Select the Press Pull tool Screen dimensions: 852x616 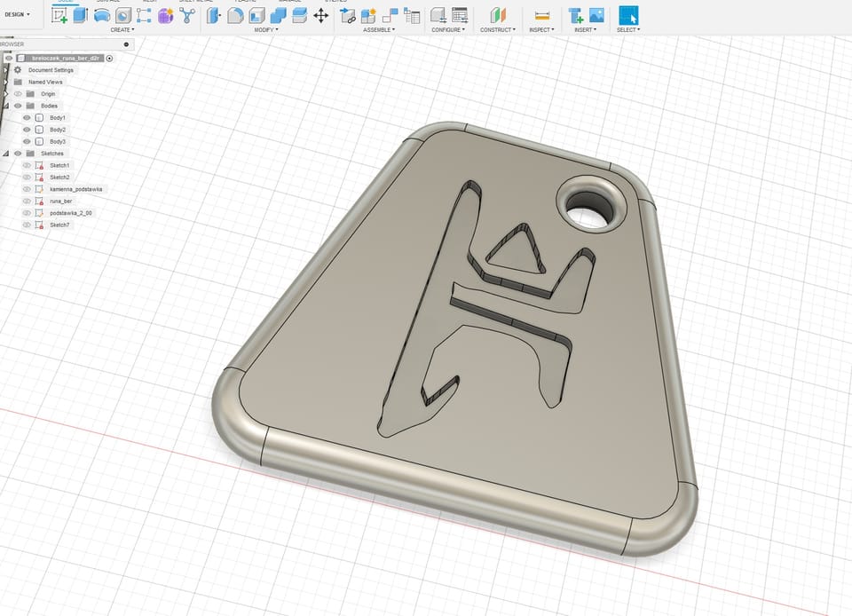tap(214, 15)
